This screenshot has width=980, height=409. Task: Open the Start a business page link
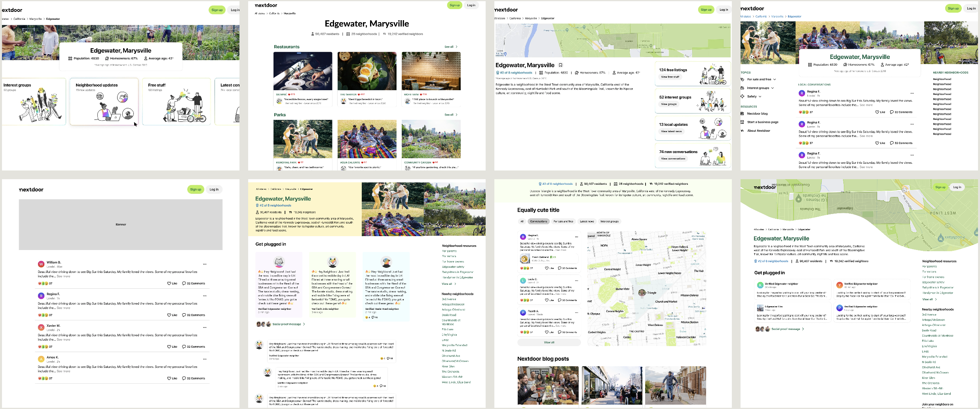[x=763, y=122]
